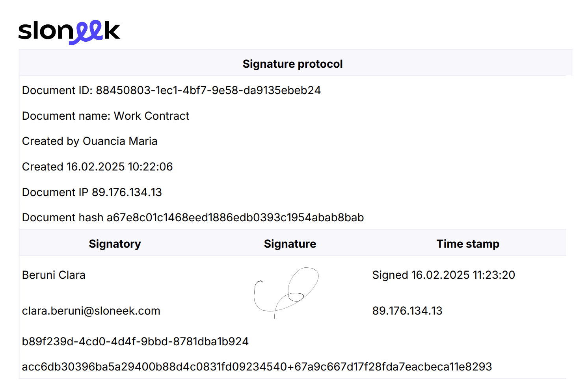Click the signatory name Beruni Clara
Screen dimensions: 588x389
pyautogui.click(x=54, y=275)
